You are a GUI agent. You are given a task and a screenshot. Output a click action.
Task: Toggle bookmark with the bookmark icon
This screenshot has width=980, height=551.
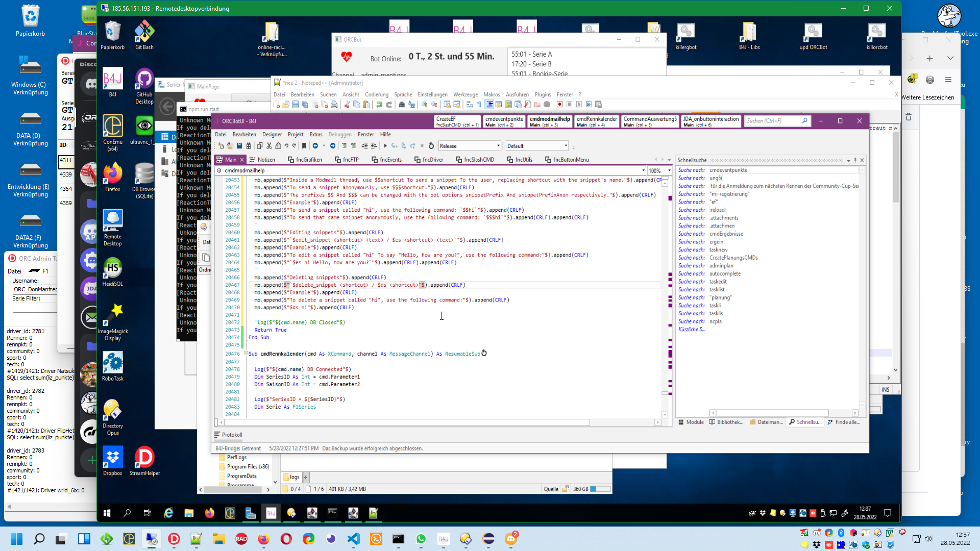304,146
